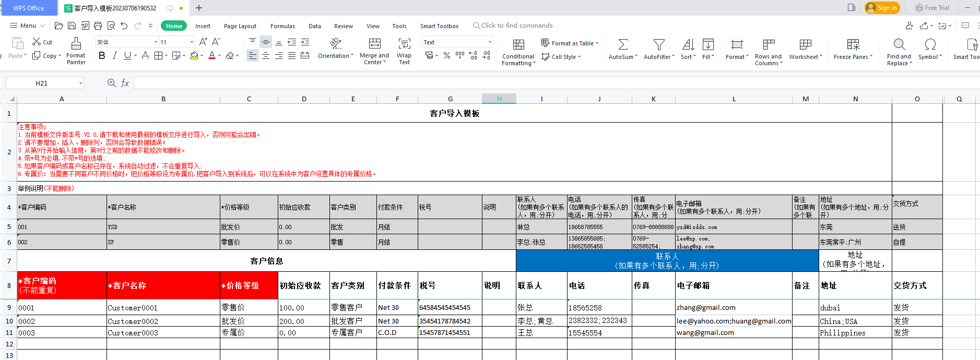This screenshot has height=360, width=980.
Task: Open the Formulas ribbon tab
Action: [282, 26]
